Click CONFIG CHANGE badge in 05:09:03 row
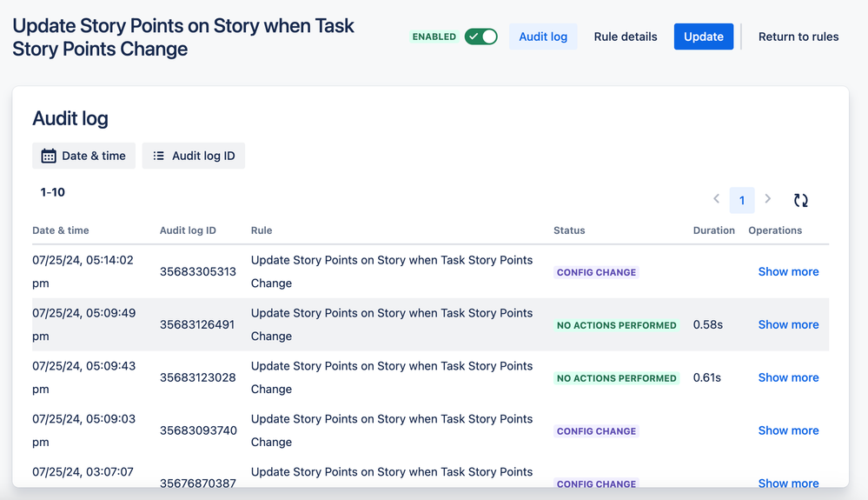Image resolution: width=868 pixels, height=500 pixels. coord(596,431)
